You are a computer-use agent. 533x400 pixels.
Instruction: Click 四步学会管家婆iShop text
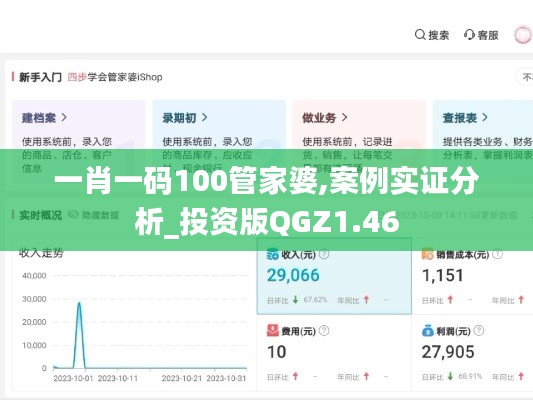[115, 77]
